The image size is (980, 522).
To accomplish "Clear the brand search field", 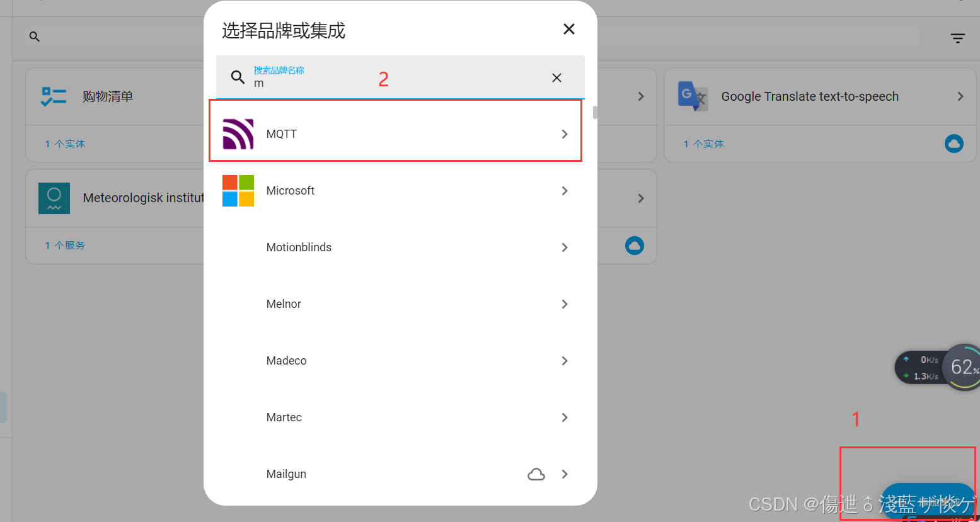I will point(556,77).
